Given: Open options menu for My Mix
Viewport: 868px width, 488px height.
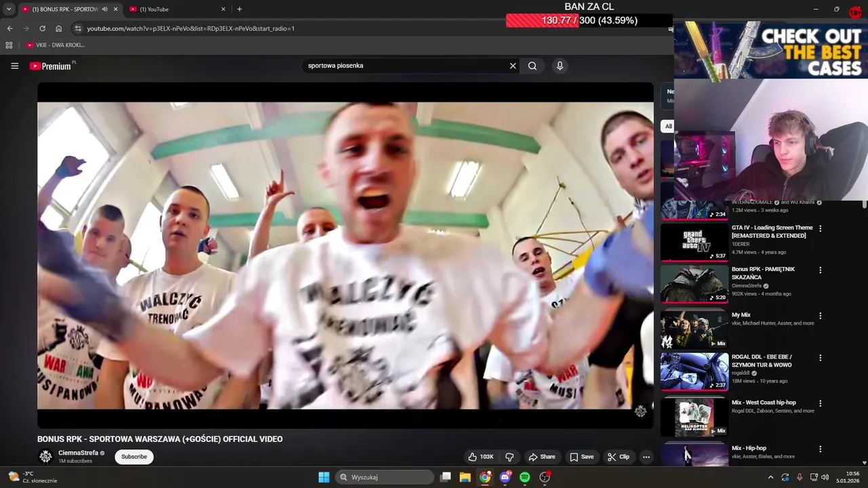Looking at the screenshot, I should coord(821,316).
